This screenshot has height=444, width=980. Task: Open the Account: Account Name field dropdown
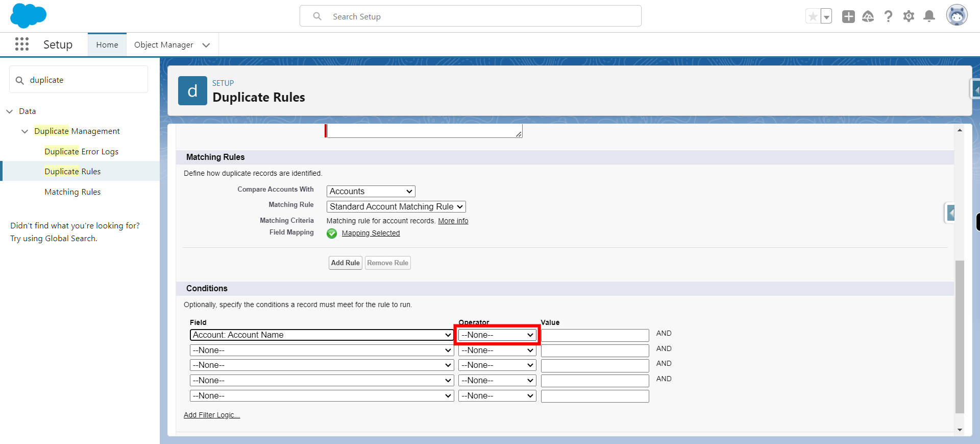(x=322, y=335)
